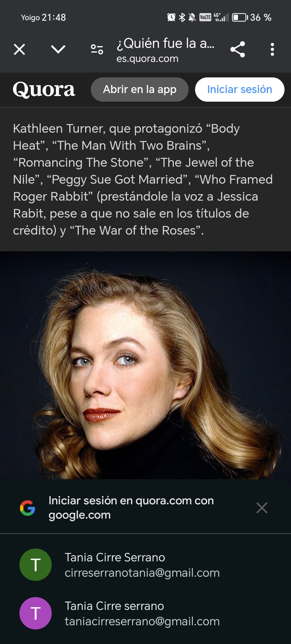Tap the purple T avatar
The height and width of the screenshot is (644, 291).
coord(36,613)
